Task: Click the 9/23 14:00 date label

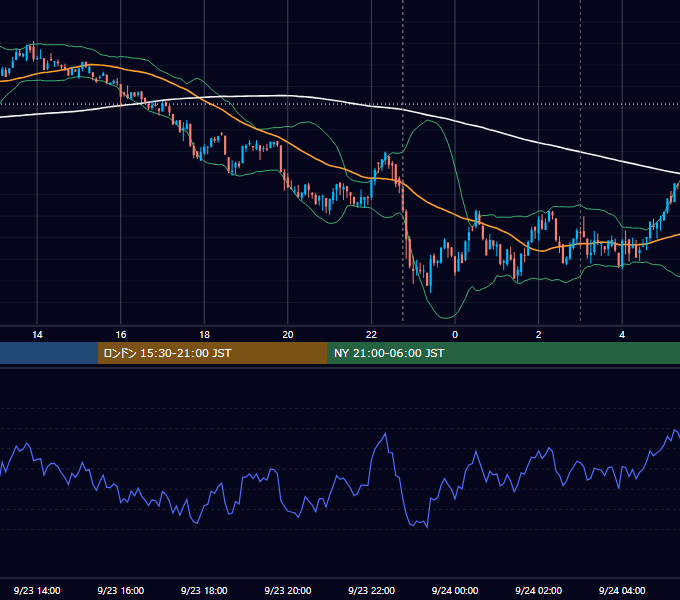Action: [37, 590]
